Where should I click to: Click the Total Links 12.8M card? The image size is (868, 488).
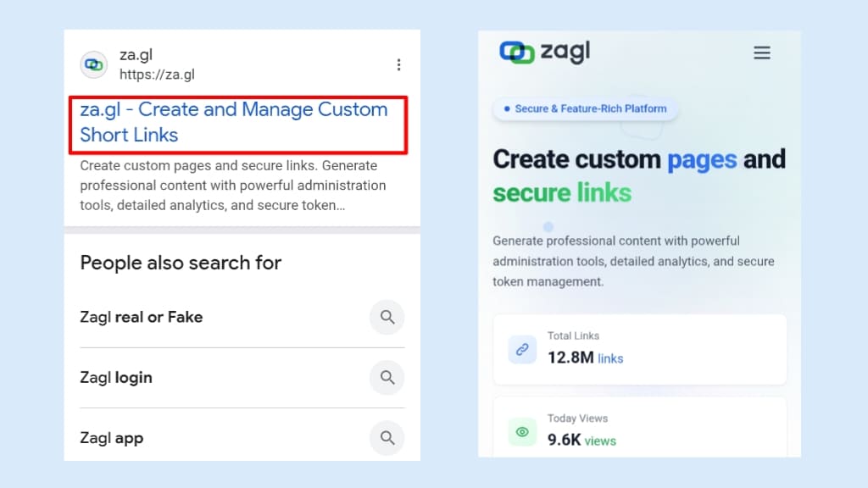pos(640,349)
